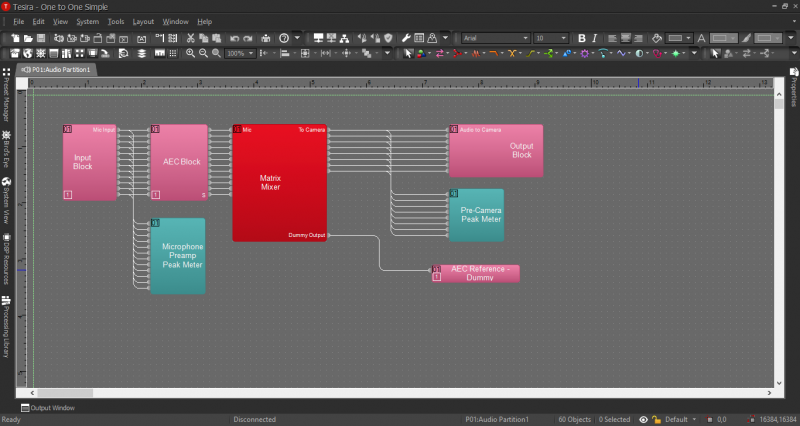Expand the Default layer dropdown in status bar
This screenshot has width=800, height=426.
tap(694, 419)
